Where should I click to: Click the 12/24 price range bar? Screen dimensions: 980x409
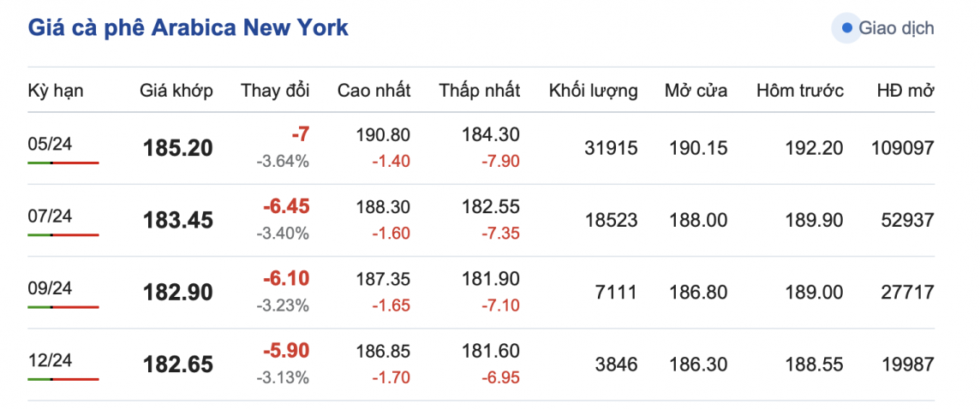pyautogui.click(x=63, y=379)
